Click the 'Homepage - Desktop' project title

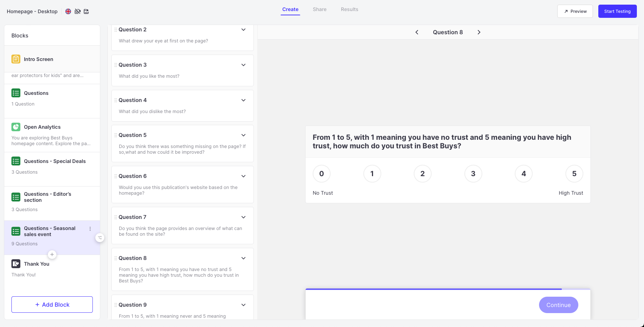click(32, 11)
